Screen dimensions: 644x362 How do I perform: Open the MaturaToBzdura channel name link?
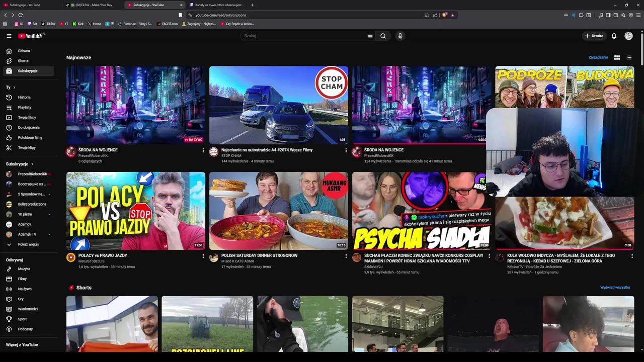92,261
